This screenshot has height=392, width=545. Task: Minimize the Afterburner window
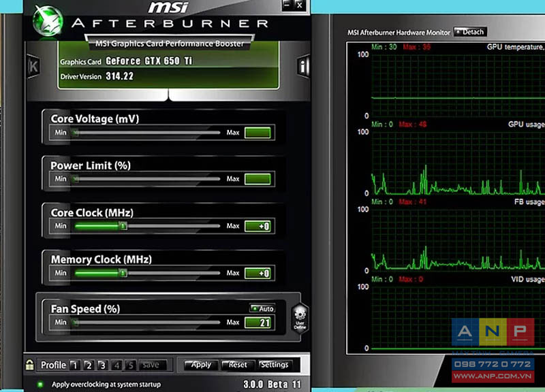(x=287, y=5)
